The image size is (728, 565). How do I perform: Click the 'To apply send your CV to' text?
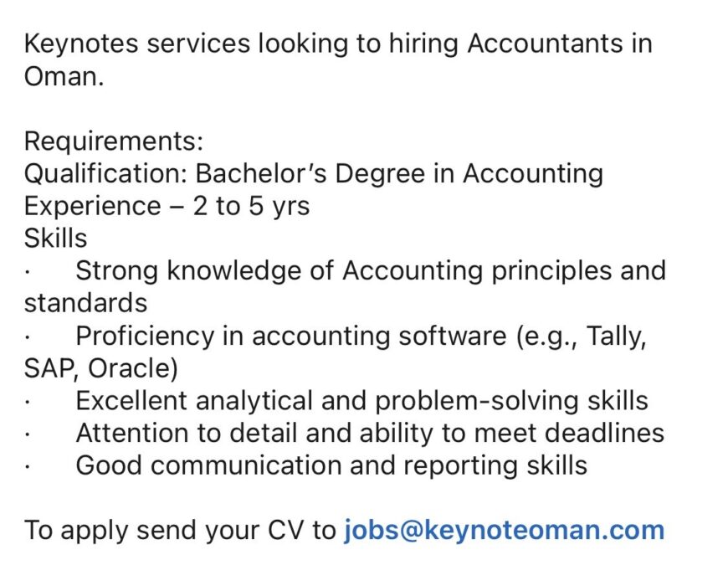pyautogui.click(x=180, y=531)
